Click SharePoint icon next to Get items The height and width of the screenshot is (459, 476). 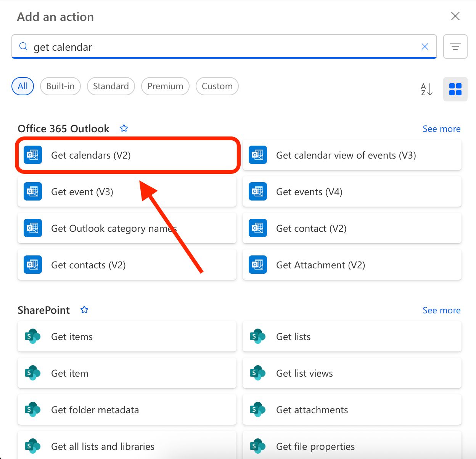[x=33, y=337]
